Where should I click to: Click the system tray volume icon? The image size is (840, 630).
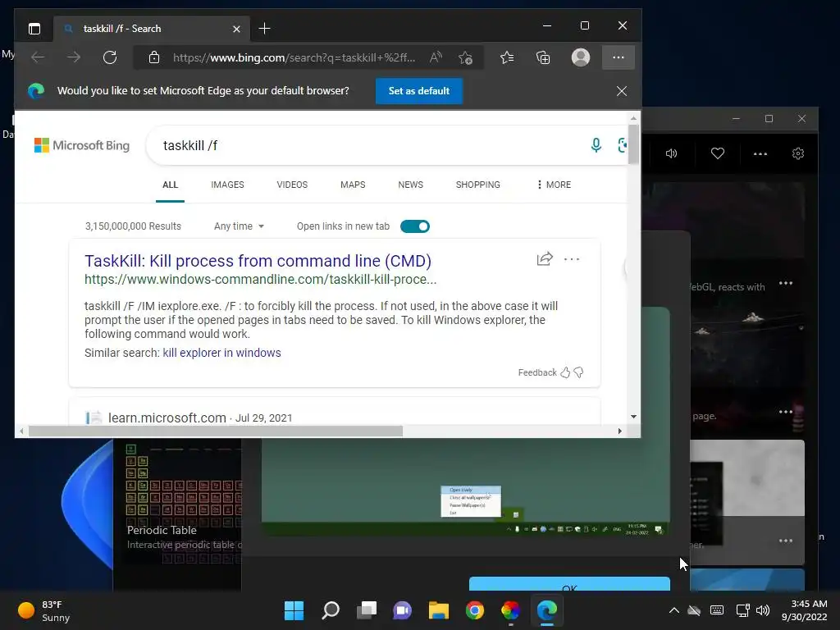coord(763,610)
